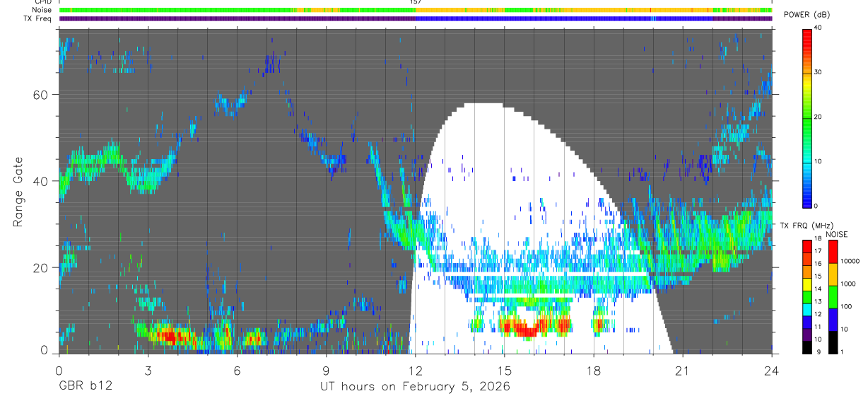Viewport: 868px width, 401px height.
Task: Click the 13 label on TX FRQ colorbar
Action: point(819,303)
